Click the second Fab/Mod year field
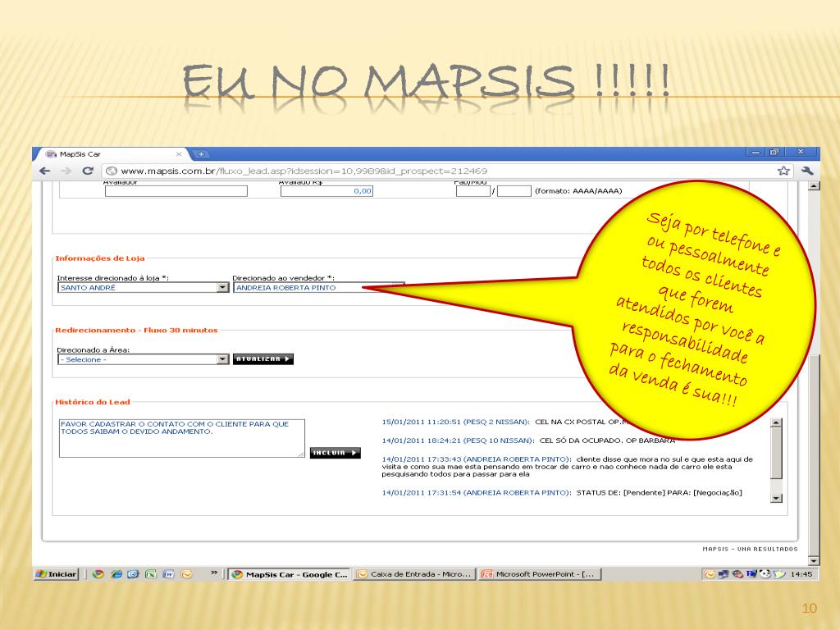840x630 pixels. (x=514, y=191)
